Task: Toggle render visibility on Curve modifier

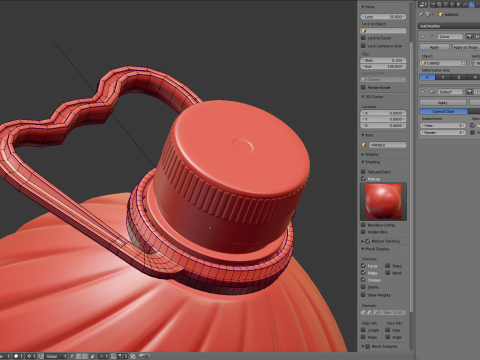Action: pyautogui.click(x=469, y=37)
